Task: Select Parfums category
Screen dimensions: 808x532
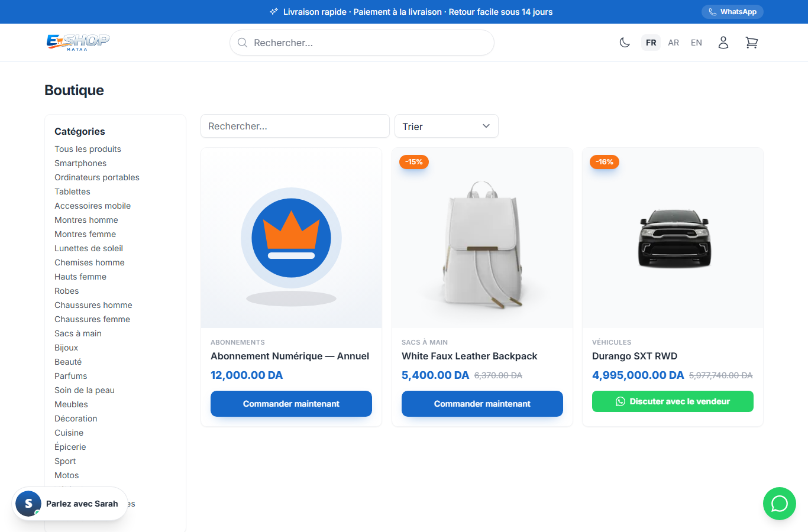Action: click(x=70, y=376)
